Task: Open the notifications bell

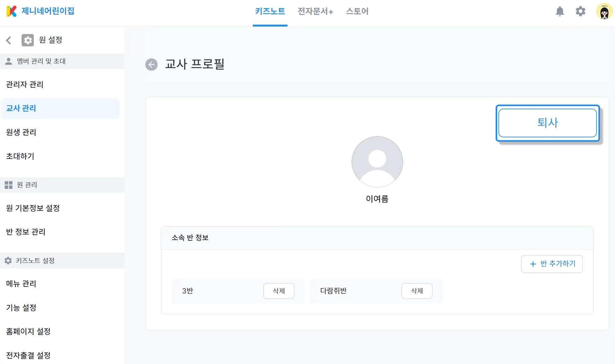Action: click(560, 12)
